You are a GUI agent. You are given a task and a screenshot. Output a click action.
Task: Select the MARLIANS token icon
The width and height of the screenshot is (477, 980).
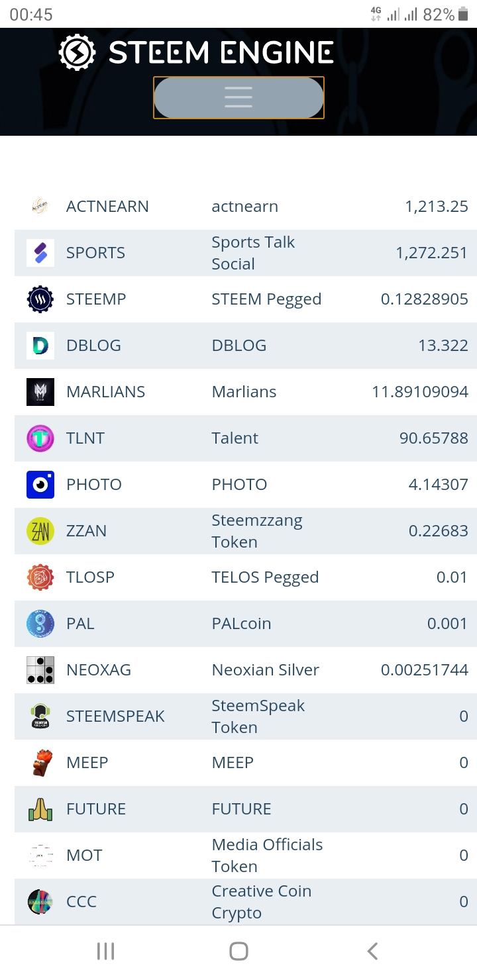[x=40, y=392]
